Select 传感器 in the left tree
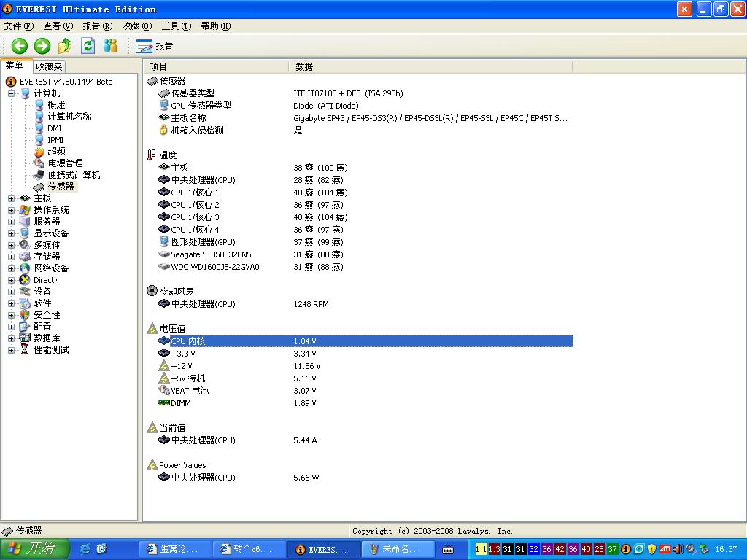Image resolution: width=747 pixels, height=560 pixels. click(61, 187)
